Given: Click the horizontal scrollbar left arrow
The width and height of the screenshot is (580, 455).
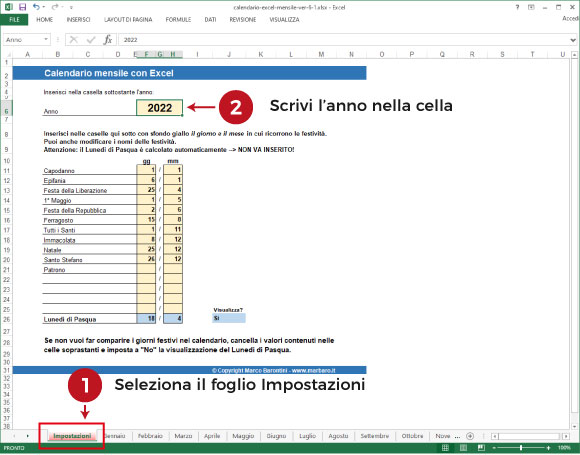Looking at the screenshot, I should point(495,437).
